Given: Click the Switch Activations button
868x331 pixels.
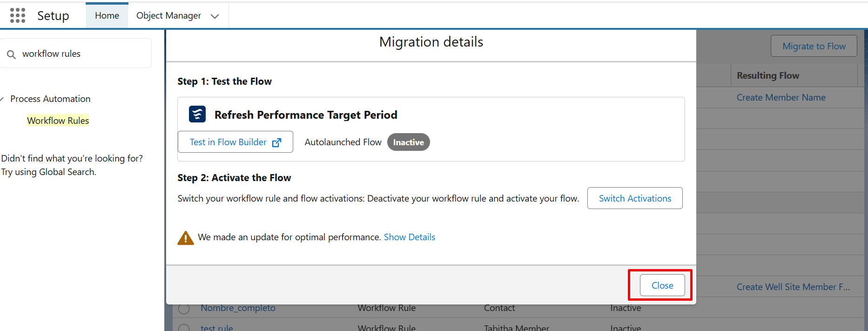Looking at the screenshot, I should point(635,198).
